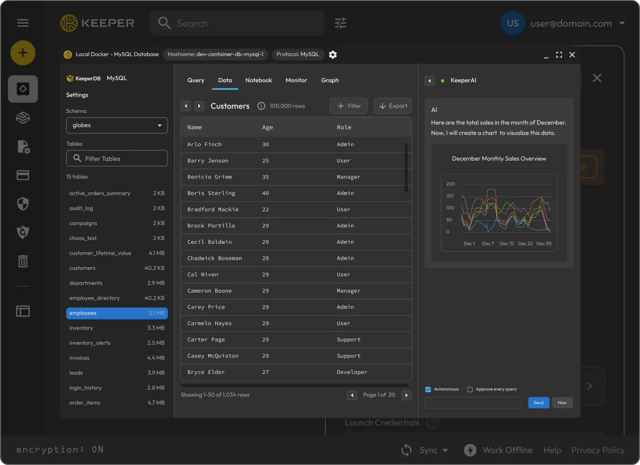Go to next table arrow beside Customers
This screenshot has height=465, width=640.
(199, 106)
